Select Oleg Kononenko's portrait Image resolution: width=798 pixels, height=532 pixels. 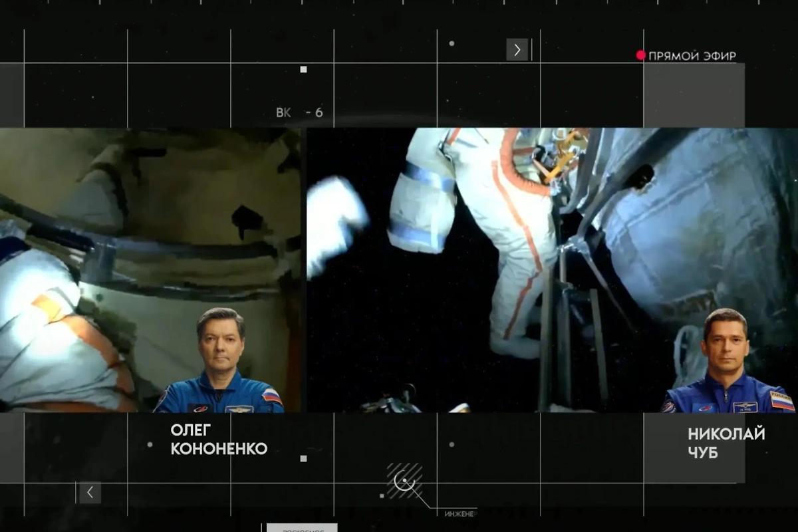[x=221, y=362]
